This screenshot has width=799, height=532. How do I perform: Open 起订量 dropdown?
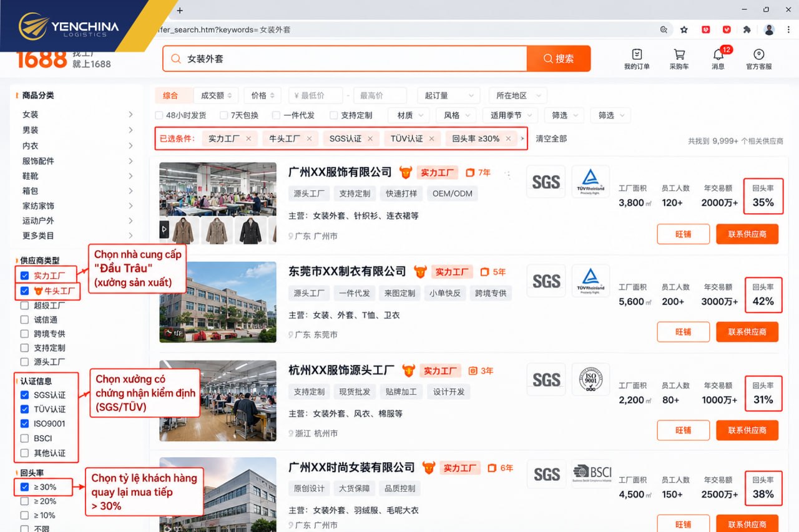449,95
